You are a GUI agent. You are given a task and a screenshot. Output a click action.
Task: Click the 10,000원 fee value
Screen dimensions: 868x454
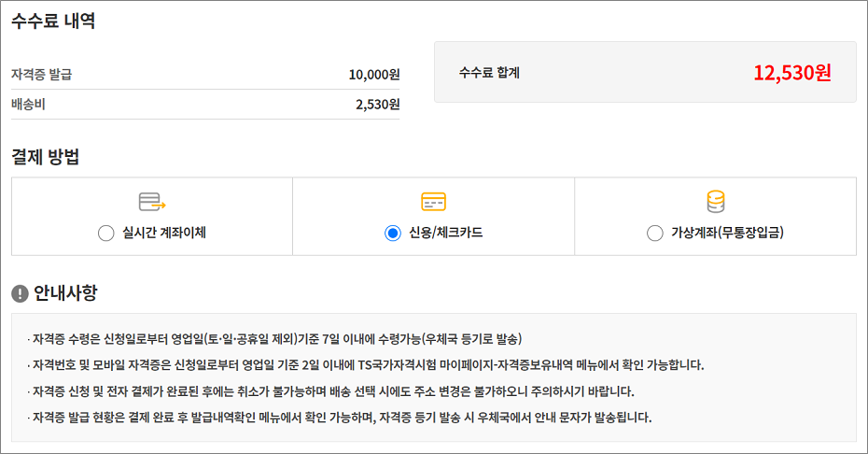[x=374, y=75]
